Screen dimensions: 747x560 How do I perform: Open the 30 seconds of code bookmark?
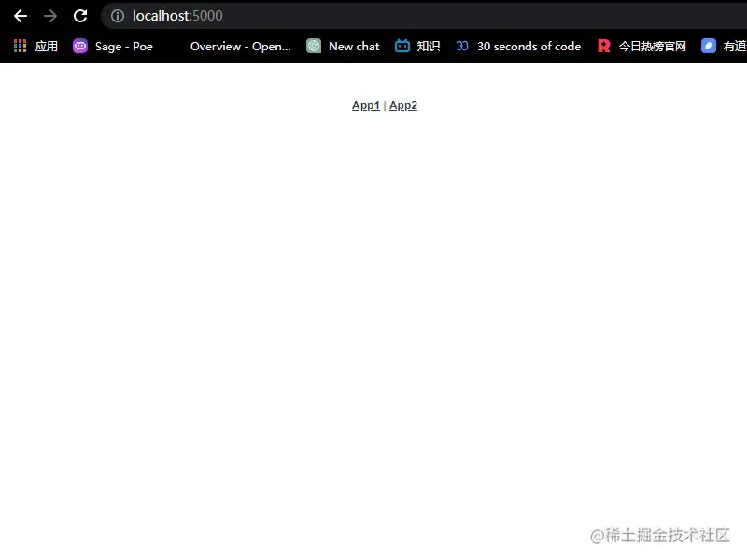529,46
